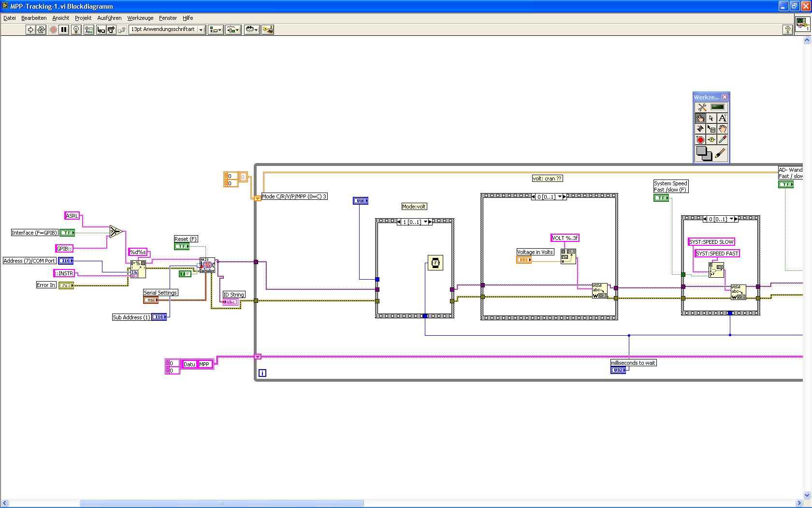812x508 pixels.
Task: Select the Positioning arrow tool
Action: [x=711, y=118]
